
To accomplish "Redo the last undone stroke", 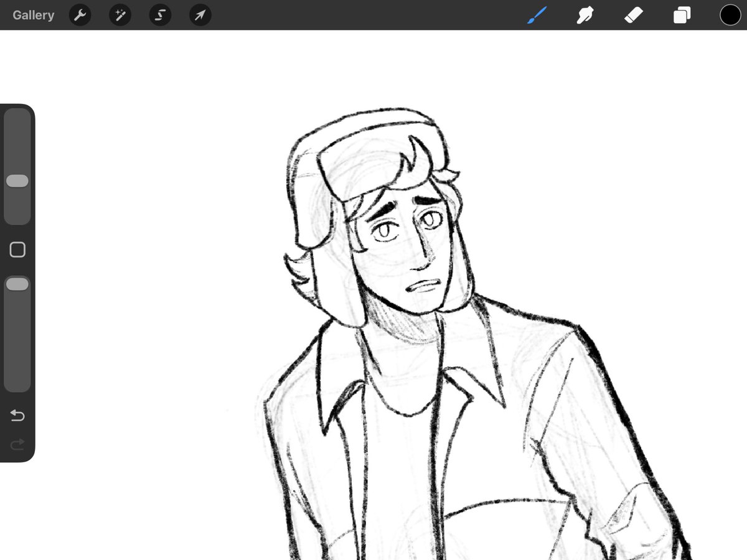I will tap(17, 444).
